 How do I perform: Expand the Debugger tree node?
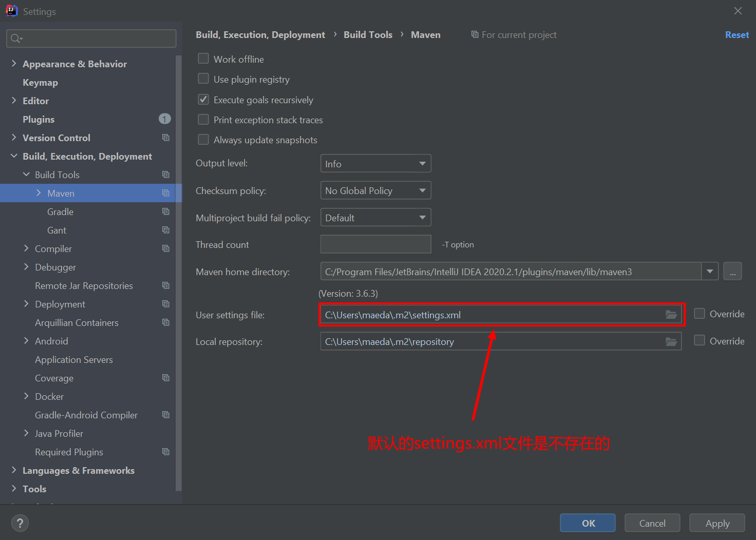click(26, 266)
